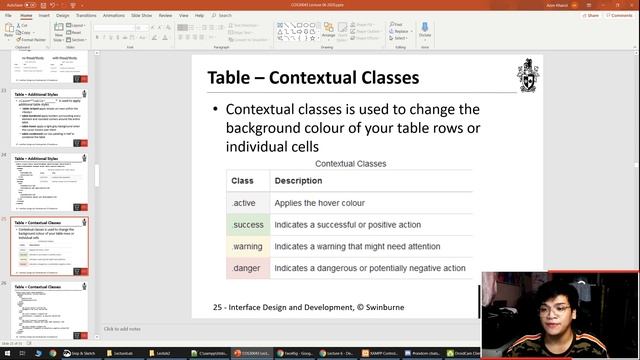
Task: Toggle Italic formatting
Action: pyautogui.click(x=104, y=38)
